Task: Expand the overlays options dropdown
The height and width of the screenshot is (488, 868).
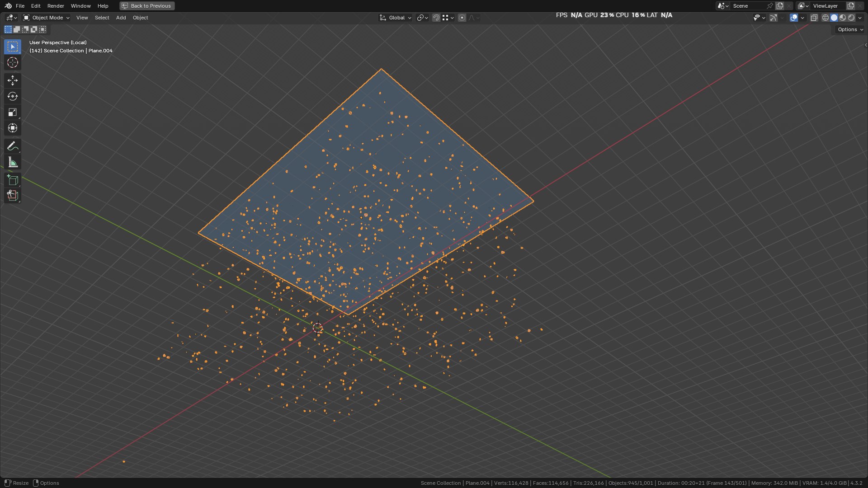Action: pyautogui.click(x=802, y=18)
